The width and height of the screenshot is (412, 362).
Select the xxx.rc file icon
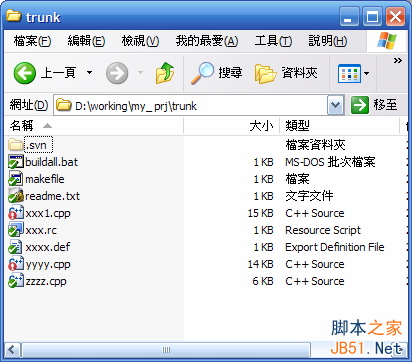coord(15,230)
